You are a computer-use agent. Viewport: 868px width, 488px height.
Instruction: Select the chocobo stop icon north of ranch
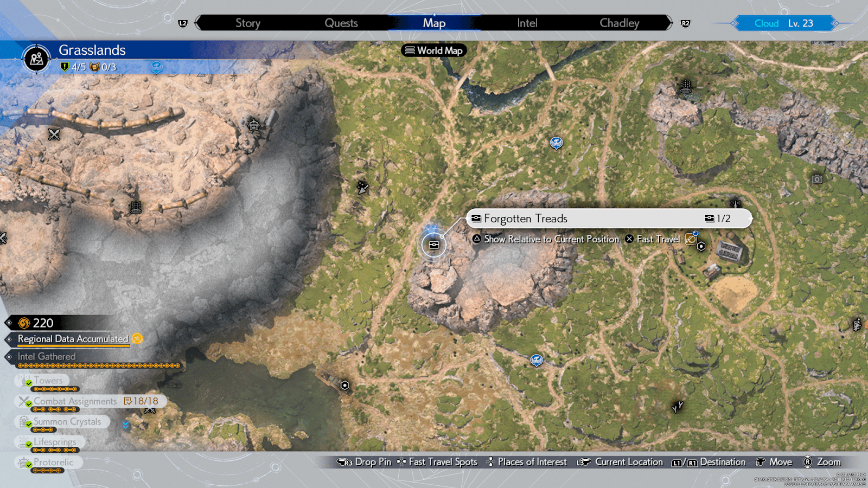[x=556, y=143]
